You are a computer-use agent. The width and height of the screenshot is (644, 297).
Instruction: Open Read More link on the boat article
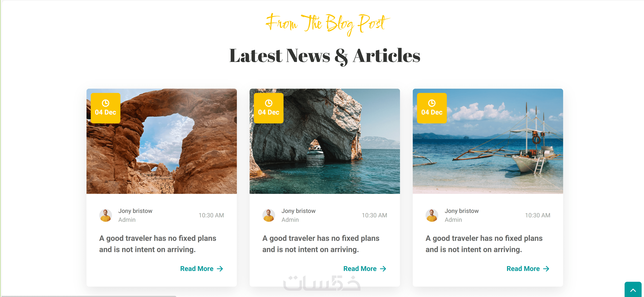(528, 269)
